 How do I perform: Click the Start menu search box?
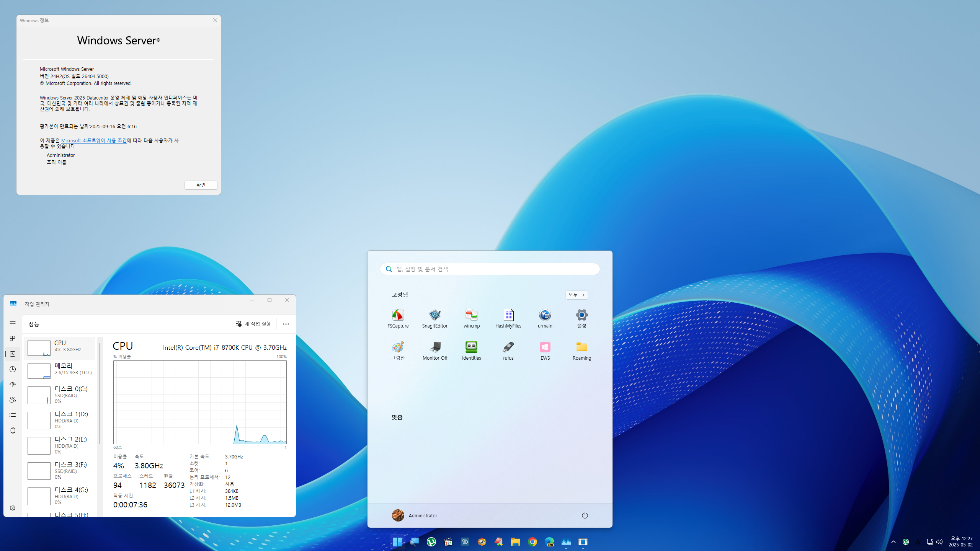point(490,269)
